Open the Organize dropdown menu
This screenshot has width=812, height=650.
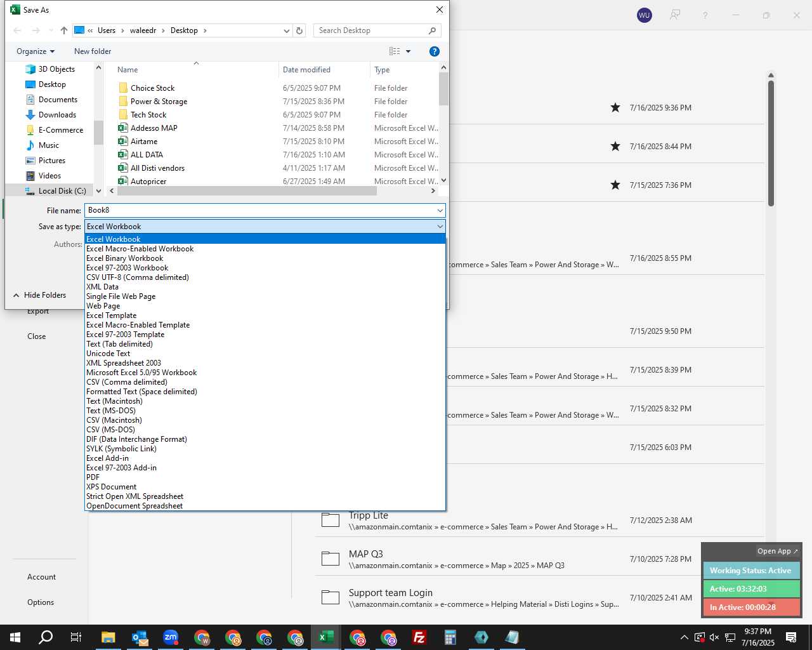coord(36,51)
